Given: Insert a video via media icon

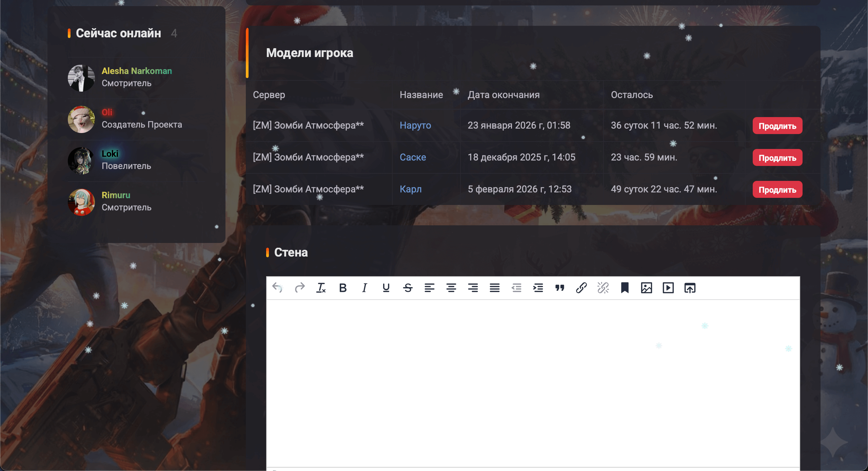Looking at the screenshot, I should (668, 288).
